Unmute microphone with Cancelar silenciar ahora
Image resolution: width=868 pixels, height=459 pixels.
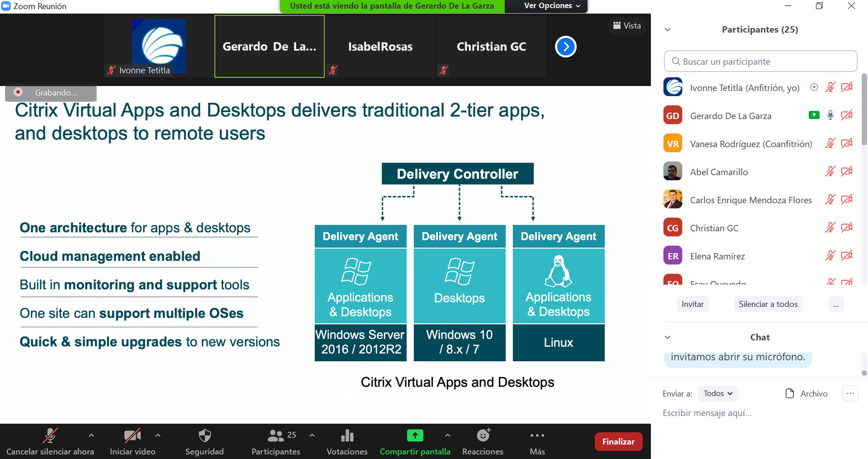click(x=50, y=442)
